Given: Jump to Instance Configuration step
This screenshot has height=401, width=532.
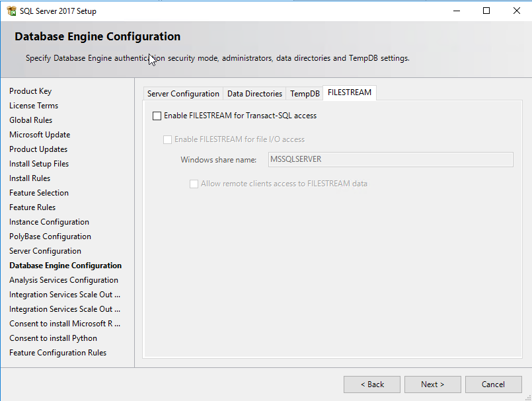Looking at the screenshot, I should pyautogui.click(x=49, y=222).
